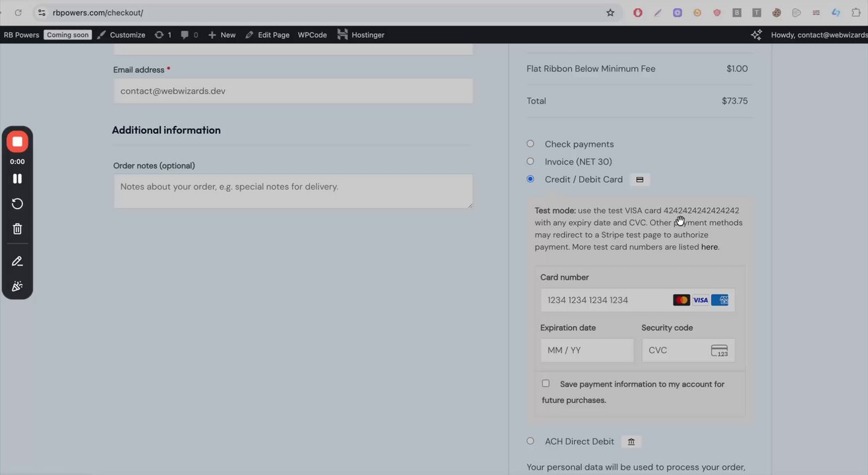This screenshot has width=868, height=475.
Task: Focus the Expiration date field
Action: (x=587, y=350)
